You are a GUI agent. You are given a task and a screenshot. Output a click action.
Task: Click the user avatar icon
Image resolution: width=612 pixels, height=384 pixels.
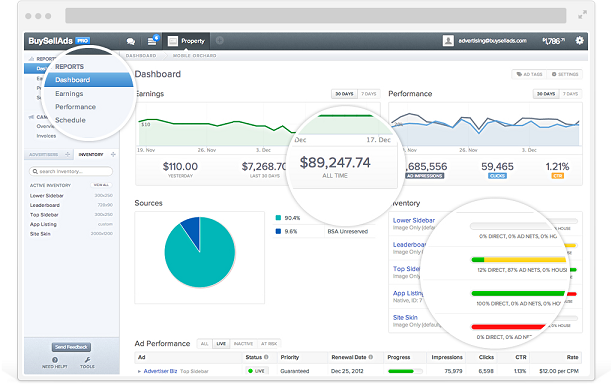448,41
